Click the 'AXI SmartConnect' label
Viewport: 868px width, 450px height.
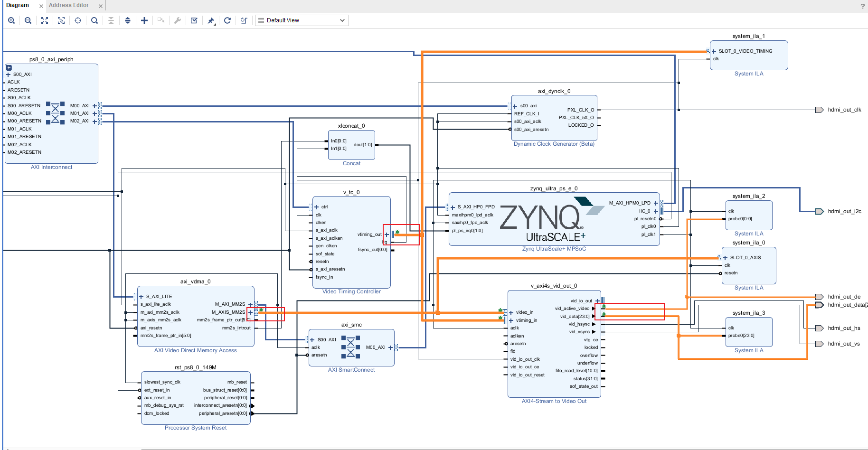pyautogui.click(x=351, y=370)
